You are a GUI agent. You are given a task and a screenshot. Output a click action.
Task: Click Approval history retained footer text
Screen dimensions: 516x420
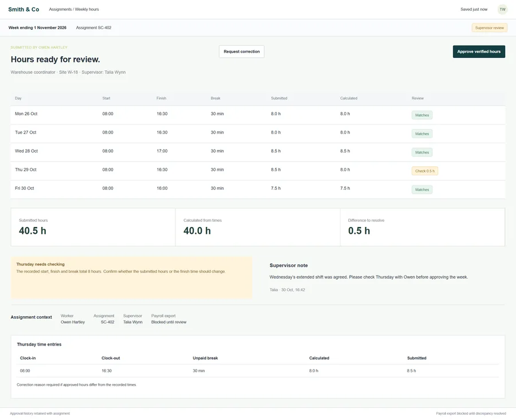[40, 414]
